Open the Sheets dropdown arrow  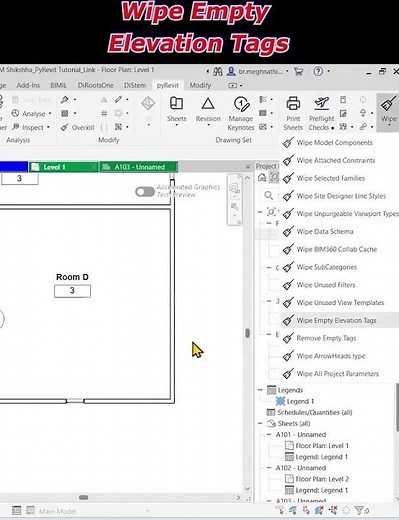point(176,126)
